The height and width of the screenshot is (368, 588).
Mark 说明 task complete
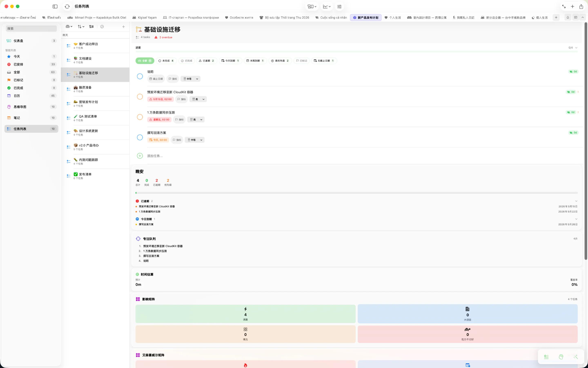(x=140, y=76)
